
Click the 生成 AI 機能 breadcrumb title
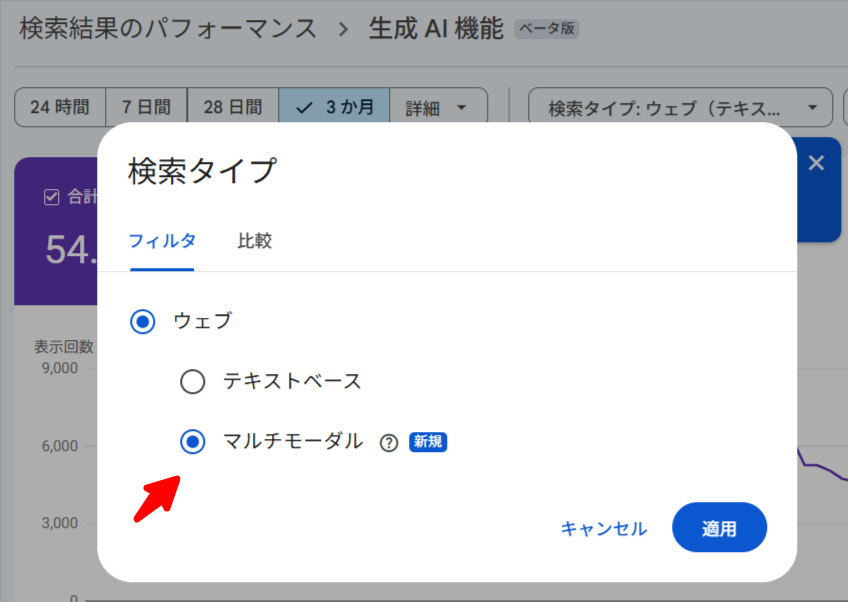pos(436,29)
